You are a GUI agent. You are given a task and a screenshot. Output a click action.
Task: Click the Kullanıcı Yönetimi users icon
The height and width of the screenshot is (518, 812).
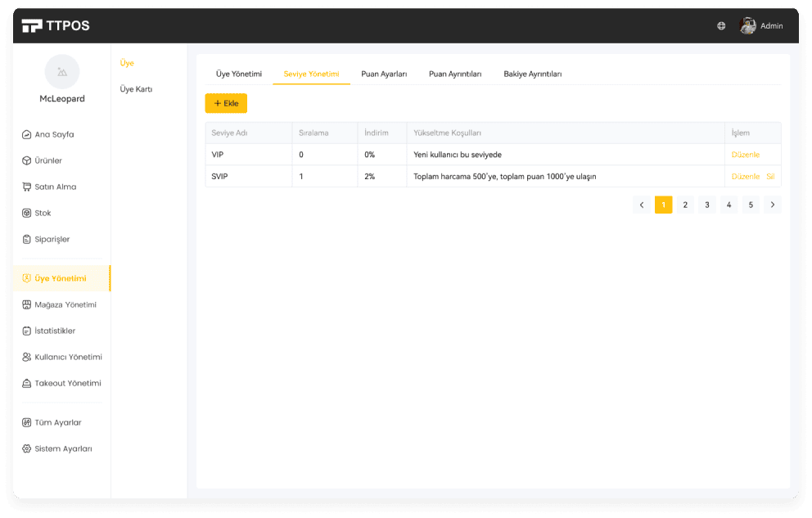click(26, 357)
